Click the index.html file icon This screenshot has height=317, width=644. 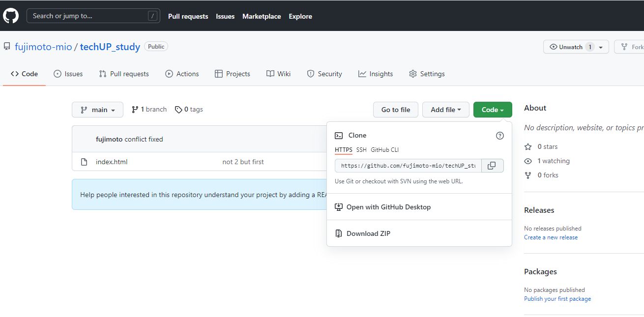click(x=84, y=162)
